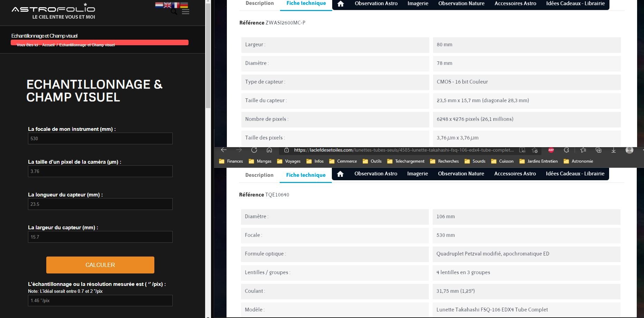Click the home icon in the Takahashi page navigation

click(340, 174)
